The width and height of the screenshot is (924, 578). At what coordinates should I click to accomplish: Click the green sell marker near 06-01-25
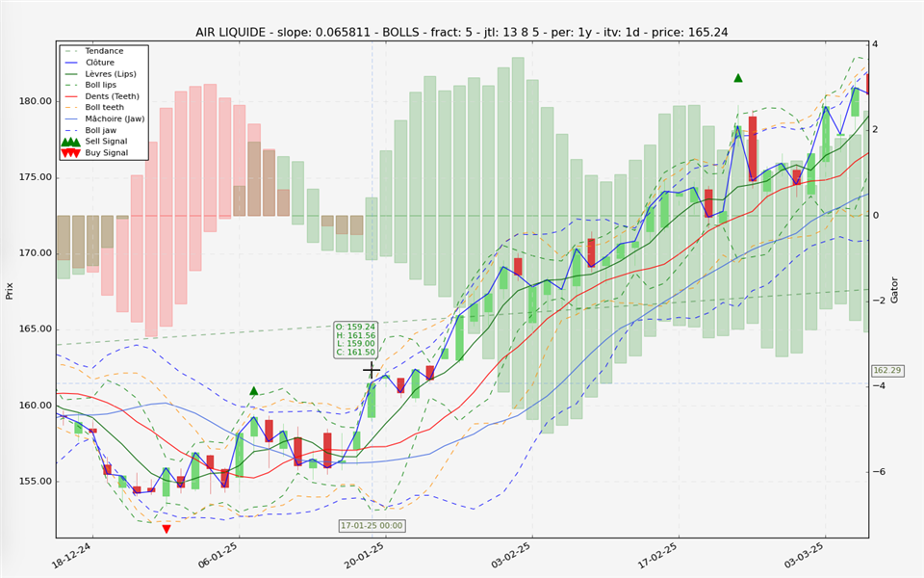254,391
